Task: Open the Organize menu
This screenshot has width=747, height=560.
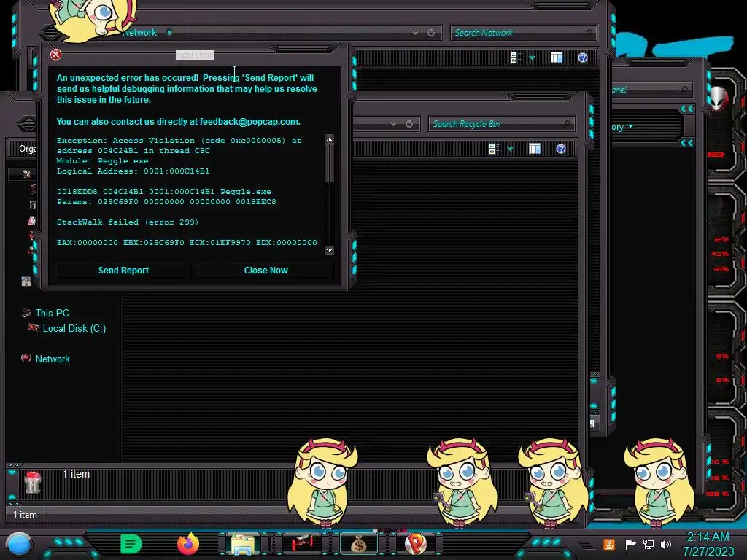Action: pyautogui.click(x=28, y=149)
